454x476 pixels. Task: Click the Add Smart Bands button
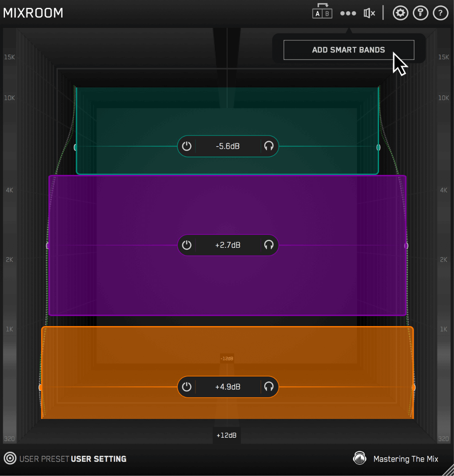click(x=349, y=50)
